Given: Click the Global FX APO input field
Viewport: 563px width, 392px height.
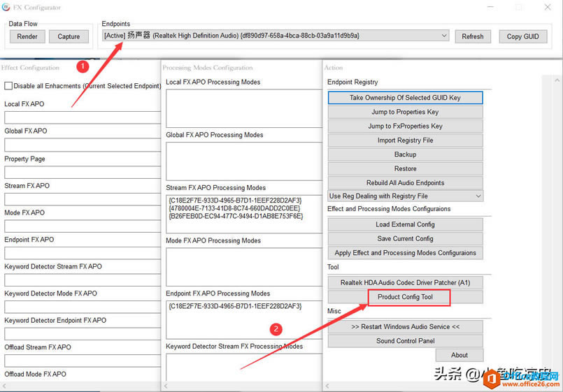Looking at the screenshot, I should tap(83, 145).
